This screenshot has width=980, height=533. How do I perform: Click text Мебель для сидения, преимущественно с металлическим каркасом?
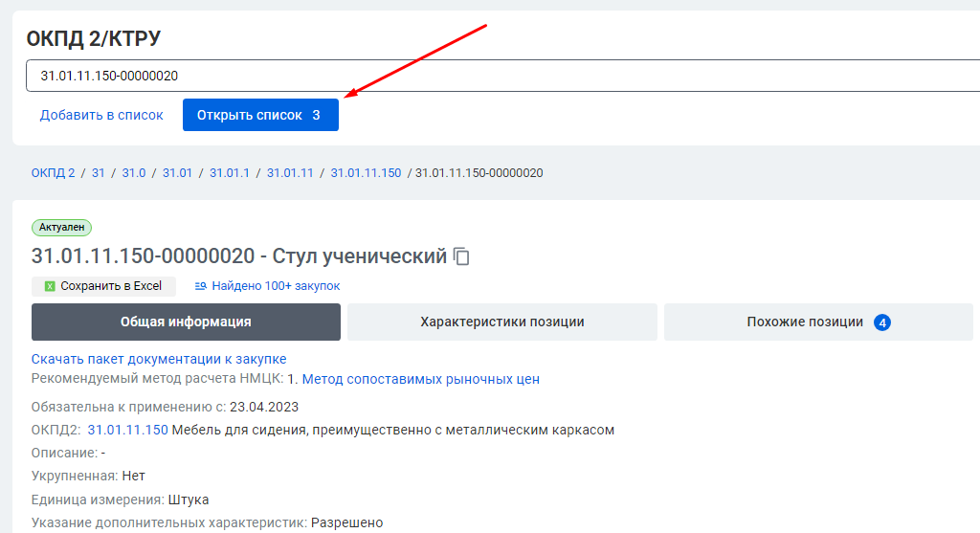(393, 430)
